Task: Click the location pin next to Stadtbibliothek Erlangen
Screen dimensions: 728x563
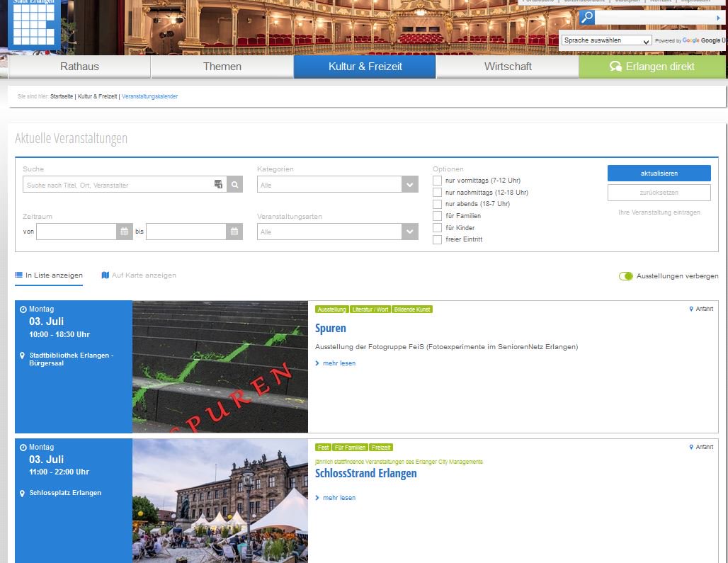Action: point(22,356)
